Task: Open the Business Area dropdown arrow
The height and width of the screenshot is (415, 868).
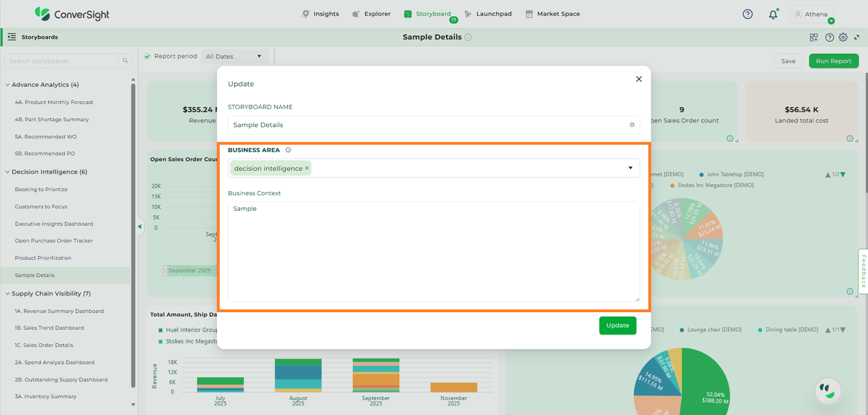Action: tap(630, 168)
